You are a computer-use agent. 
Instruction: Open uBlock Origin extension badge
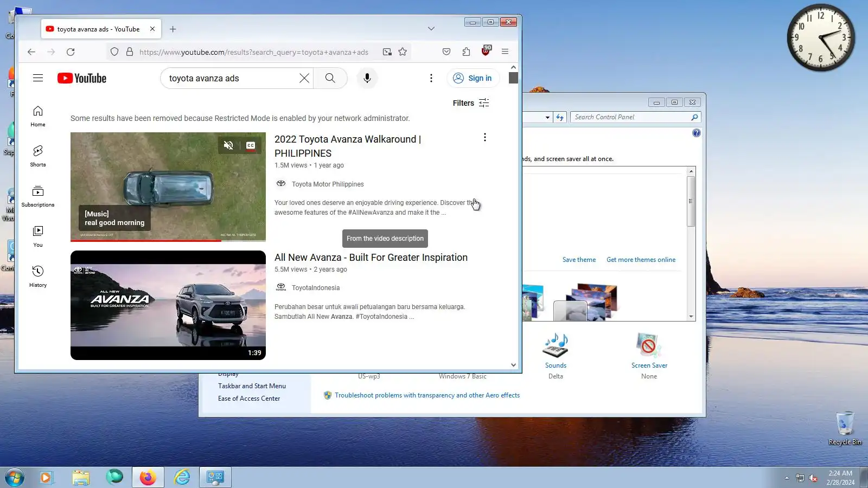coord(486,51)
